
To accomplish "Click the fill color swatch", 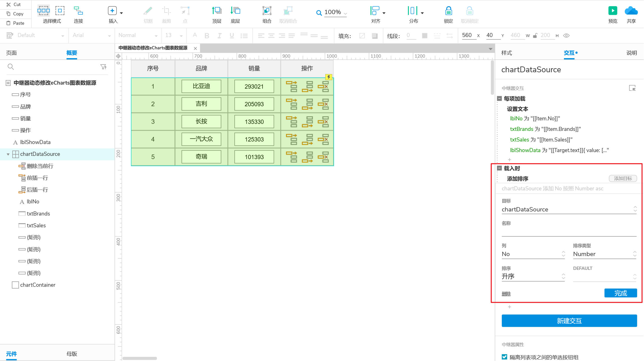I will click(375, 36).
